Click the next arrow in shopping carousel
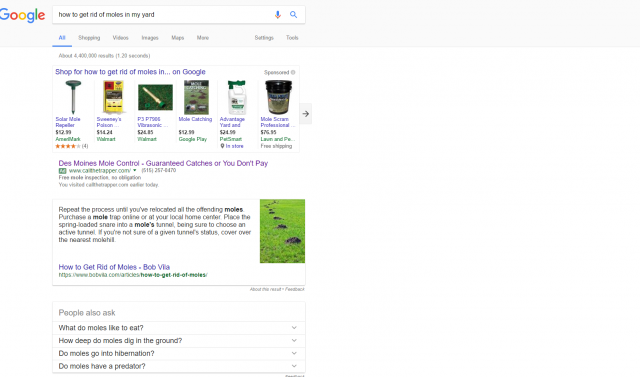 [306, 114]
